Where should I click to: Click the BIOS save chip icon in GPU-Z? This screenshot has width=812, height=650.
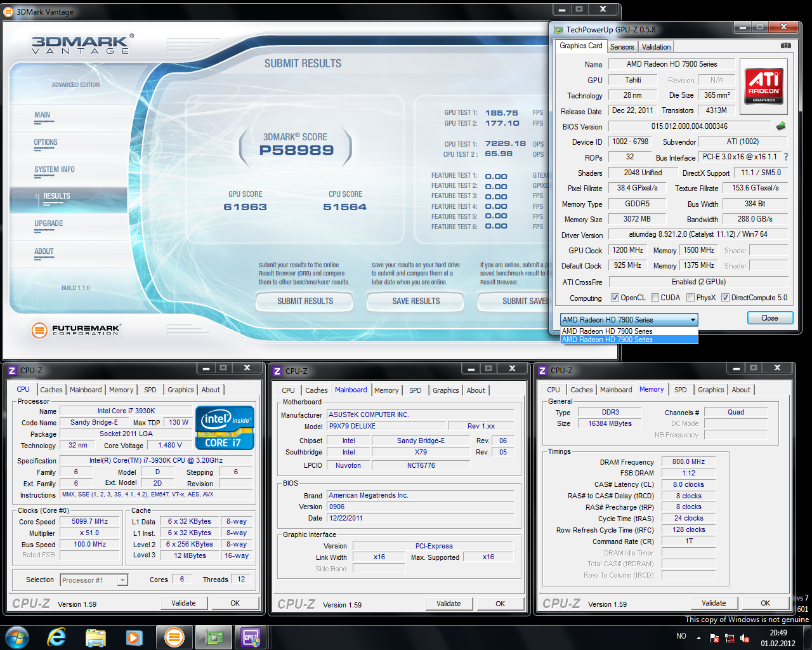(781, 126)
